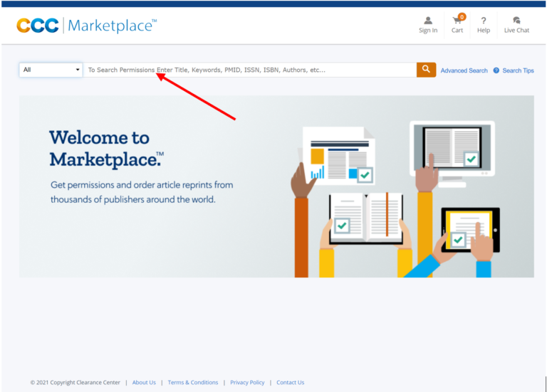Image resolution: width=547 pixels, height=392 pixels.
Task: Click the Help question mark icon
Action: tap(483, 21)
